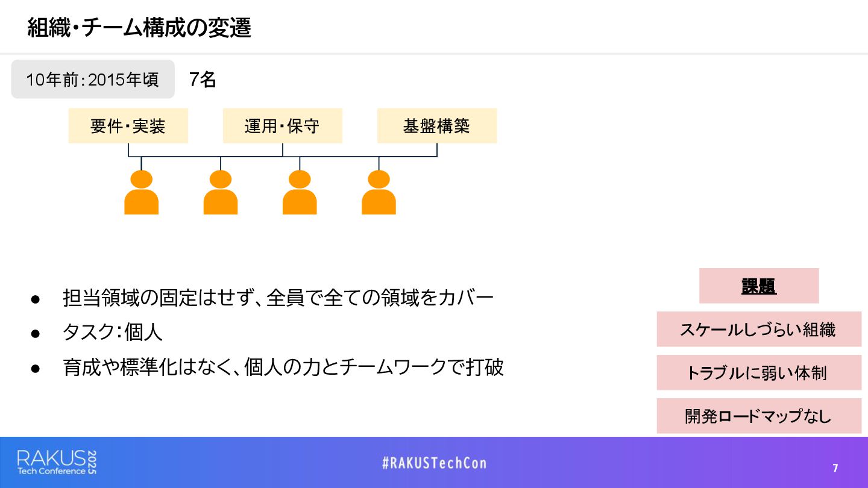Select the 要件・実装 box
This screenshot has width=868, height=488.
click(128, 126)
